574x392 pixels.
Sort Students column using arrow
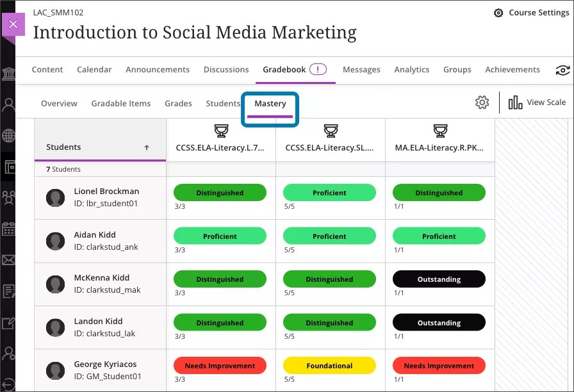click(x=147, y=147)
